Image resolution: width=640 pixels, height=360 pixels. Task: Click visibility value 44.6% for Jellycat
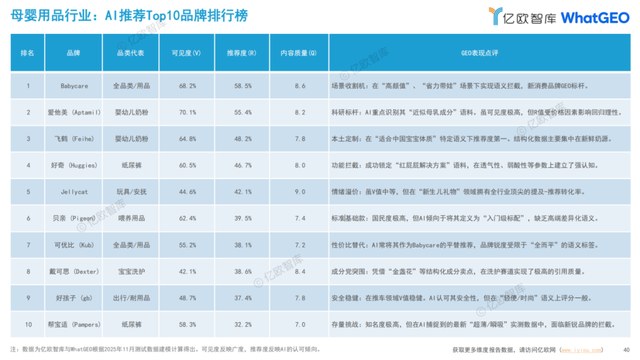coord(187,192)
